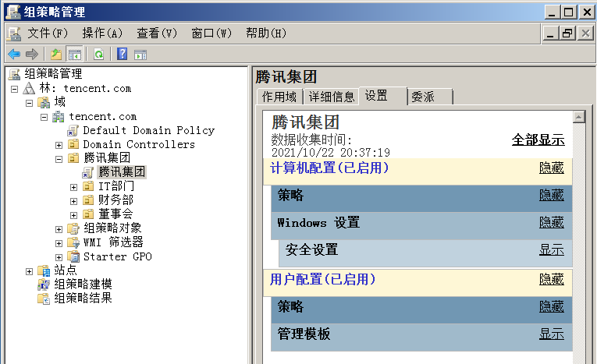Hide the 用户配置(已启用) section
The image size is (597, 364).
pyautogui.click(x=551, y=279)
